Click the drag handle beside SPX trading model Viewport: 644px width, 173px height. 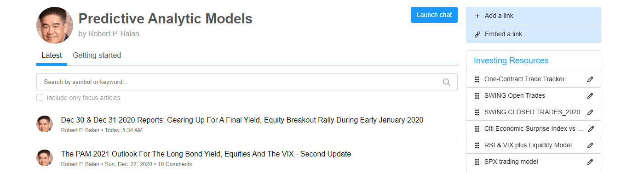(x=477, y=162)
